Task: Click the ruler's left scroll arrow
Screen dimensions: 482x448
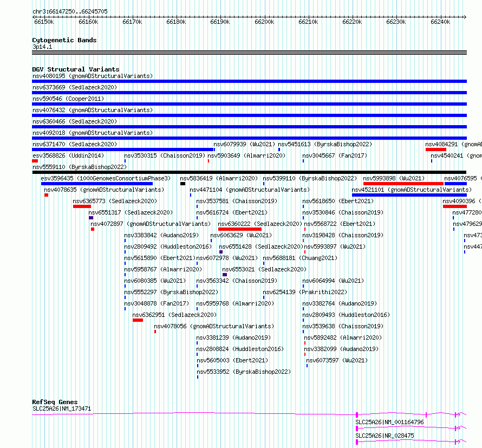Action: click(x=34, y=17)
